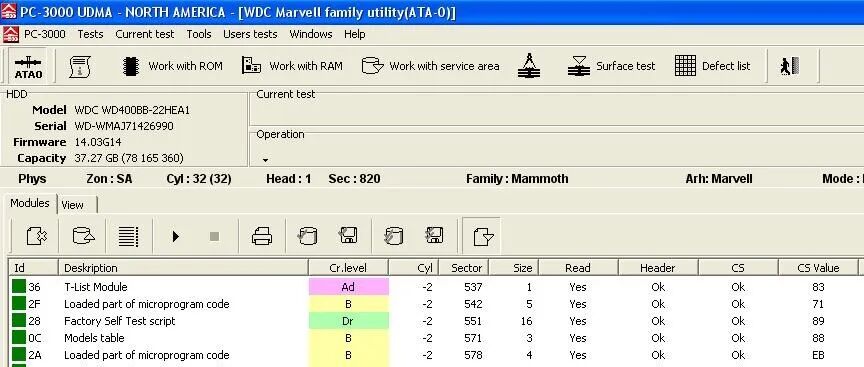
Task: Click the model text WDC WD400BB-22HEA1
Action: click(x=132, y=110)
